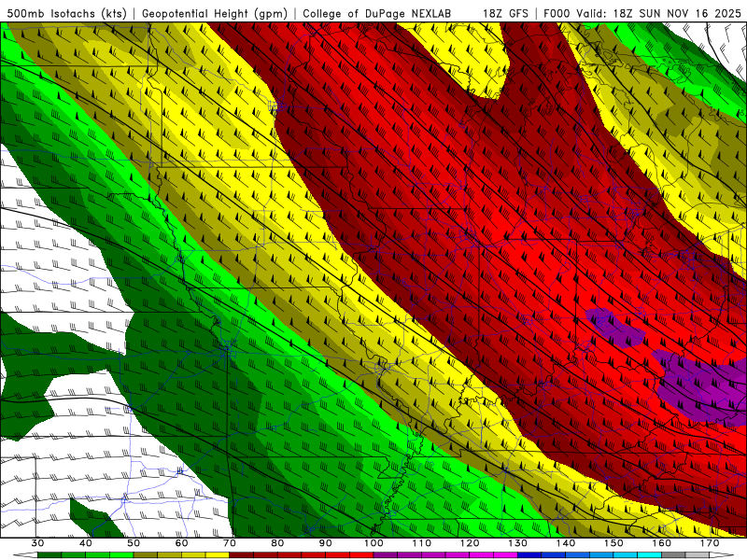Click the dark purple swatch starting at 100

(x=386, y=554)
